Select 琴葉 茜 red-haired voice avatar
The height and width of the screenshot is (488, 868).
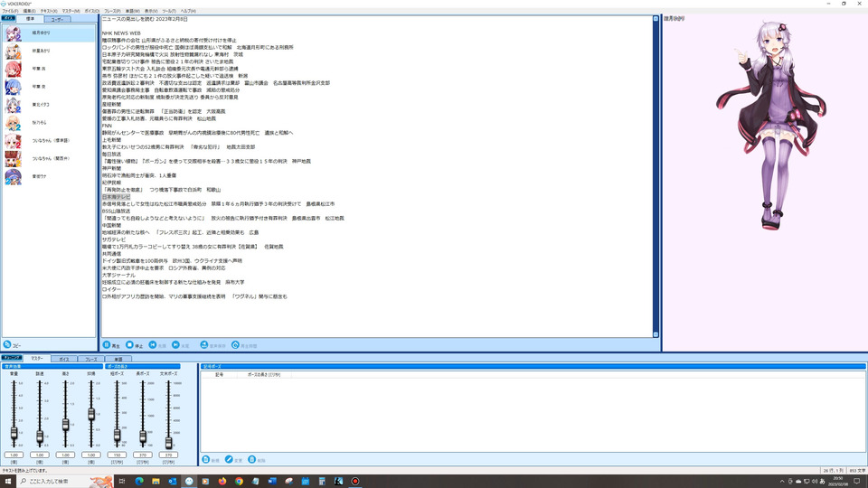tap(14, 69)
